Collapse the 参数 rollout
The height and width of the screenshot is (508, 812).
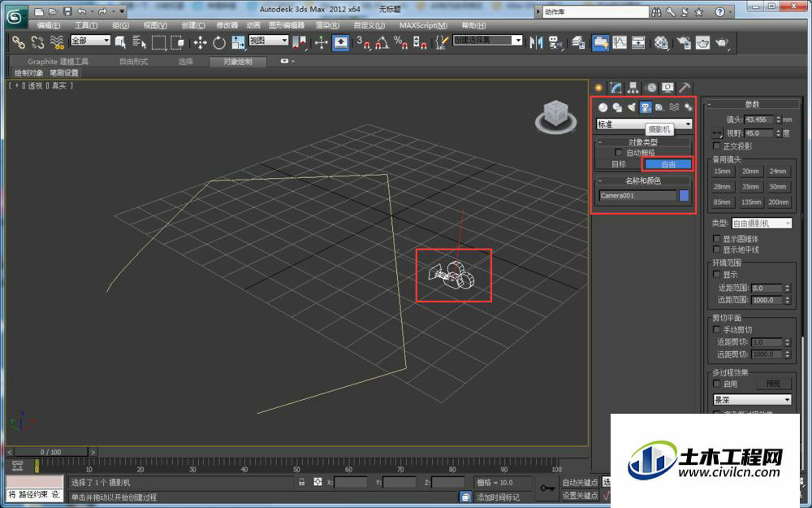(x=753, y=104)
